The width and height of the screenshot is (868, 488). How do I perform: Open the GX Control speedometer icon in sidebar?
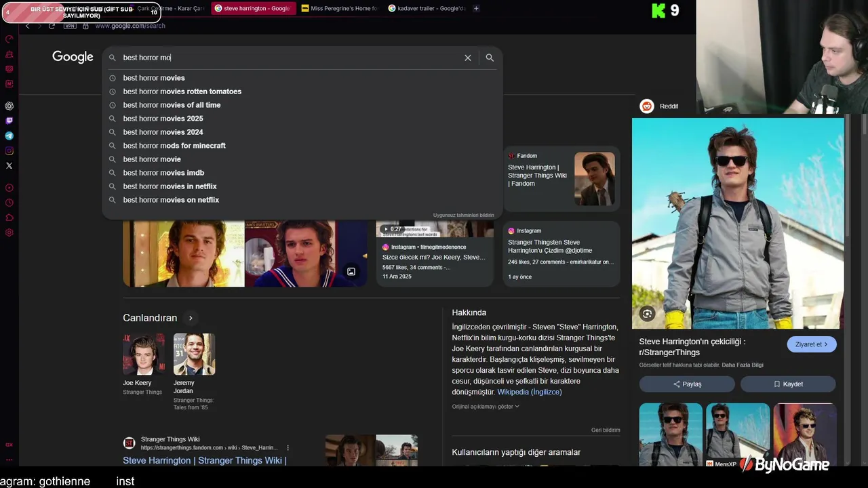[9, 39]
